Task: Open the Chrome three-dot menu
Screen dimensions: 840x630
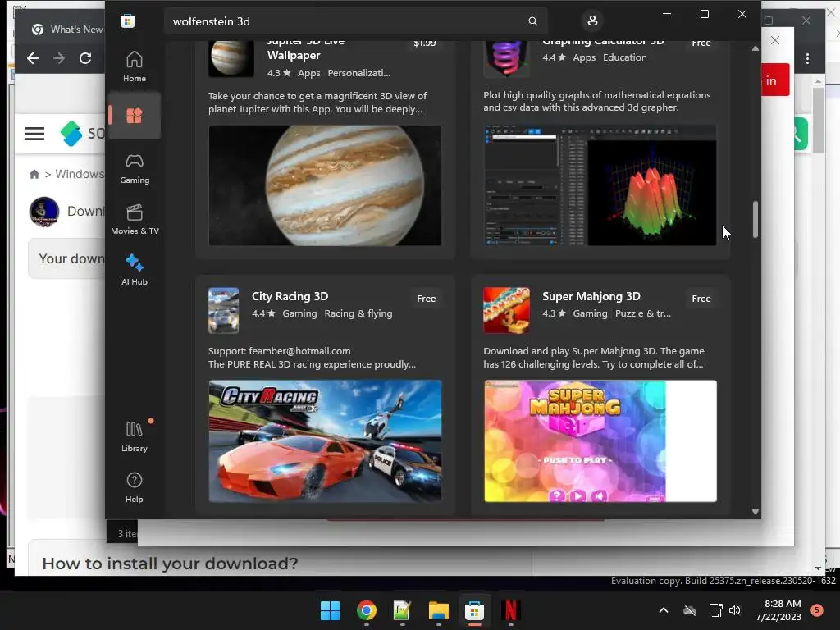Action: pyautogui.click(x=807, y=58)
